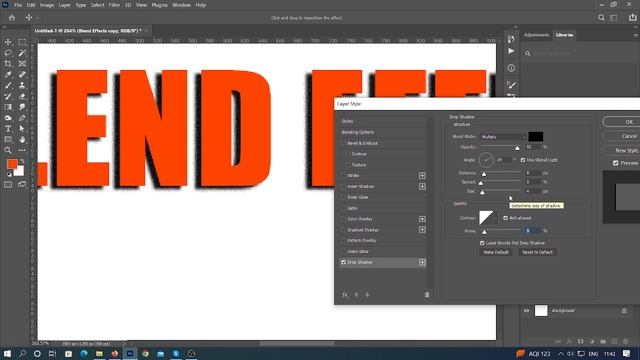The image size is (640, 360).
Task: Select the Crop tool
Action: pyautogui.click(x=8, y=64)
